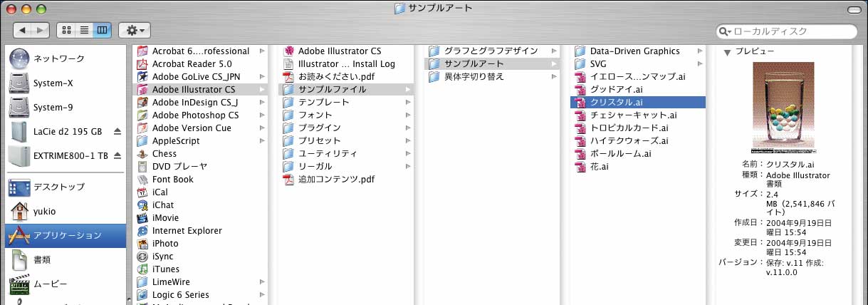Select Font Book application
868x305 pixels.
click(201, 180)
